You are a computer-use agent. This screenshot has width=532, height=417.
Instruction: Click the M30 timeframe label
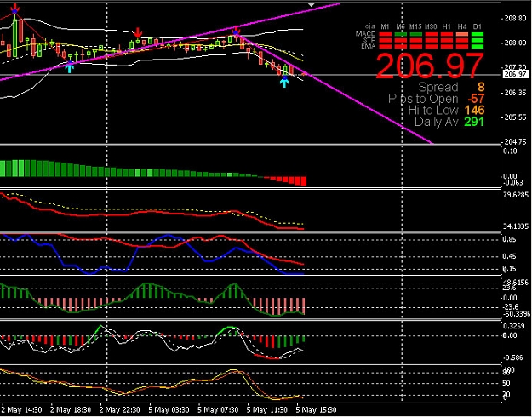pos(431,26)
